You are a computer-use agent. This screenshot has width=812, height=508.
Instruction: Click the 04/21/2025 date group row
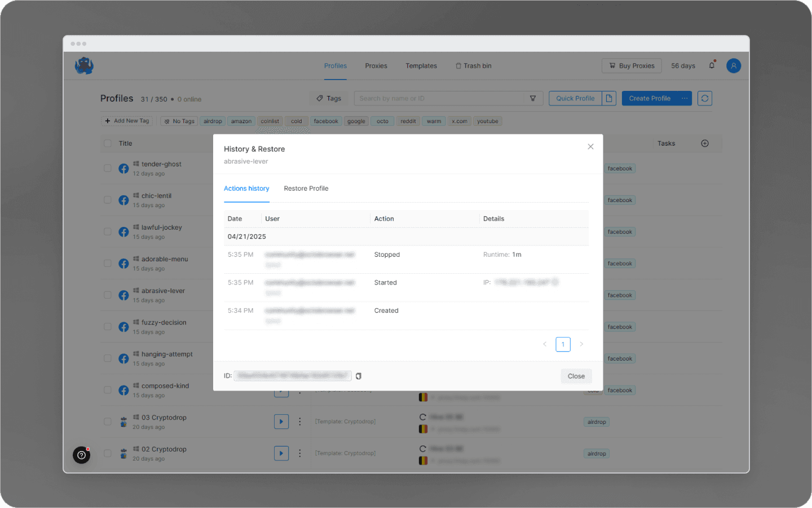(x=406, y=237)
